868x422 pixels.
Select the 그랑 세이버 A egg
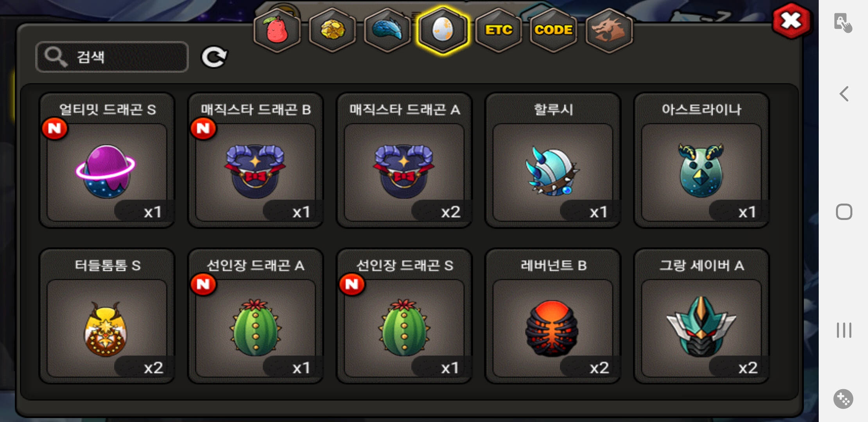click(701, 316)
